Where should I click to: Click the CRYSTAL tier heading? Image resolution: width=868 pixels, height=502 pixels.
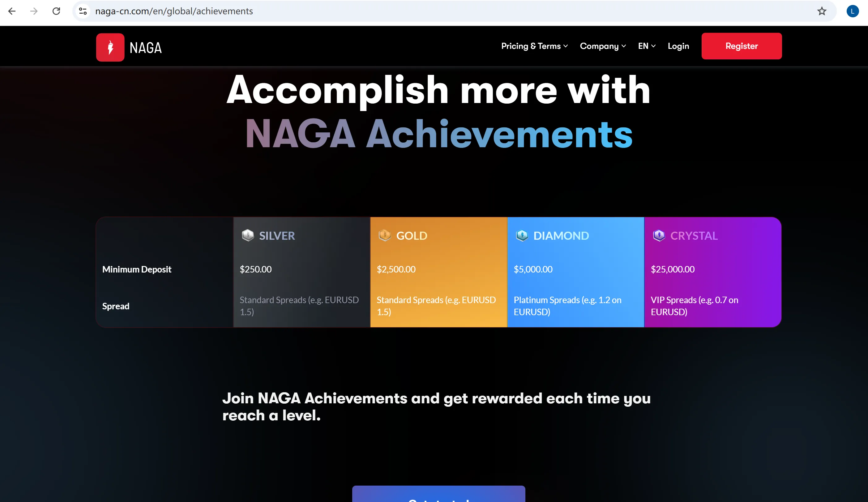tap(694, 236)
